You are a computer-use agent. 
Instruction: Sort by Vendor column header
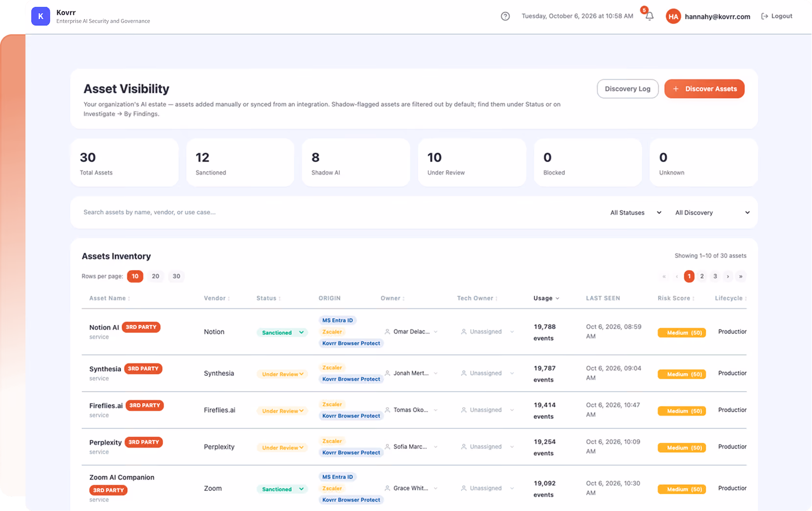coord(217,298)
